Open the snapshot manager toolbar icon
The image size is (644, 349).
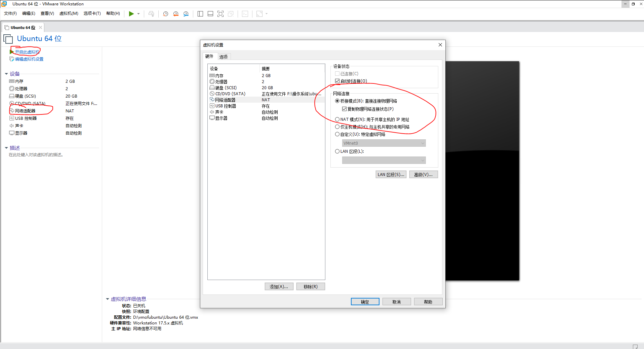click(186, 14)
